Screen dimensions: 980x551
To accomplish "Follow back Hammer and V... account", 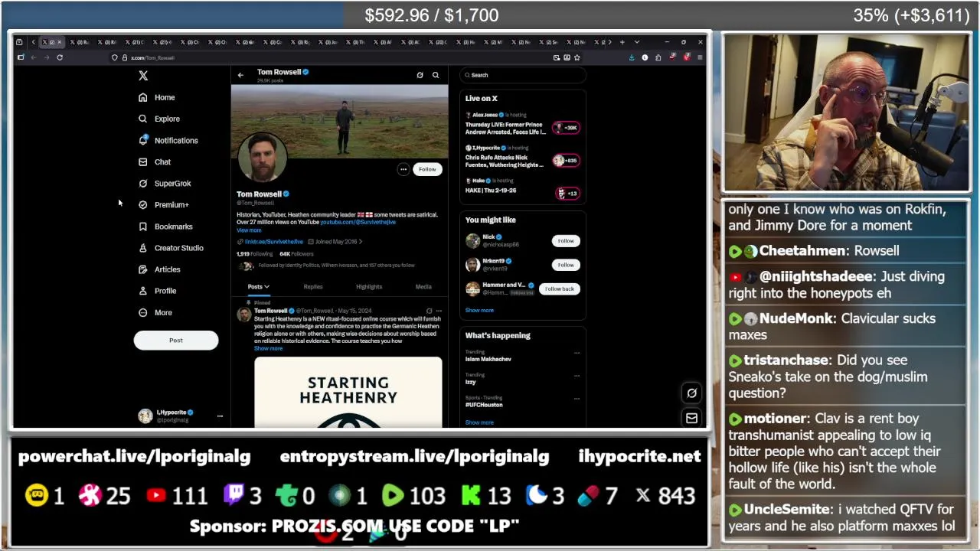I will pos(560,289).
